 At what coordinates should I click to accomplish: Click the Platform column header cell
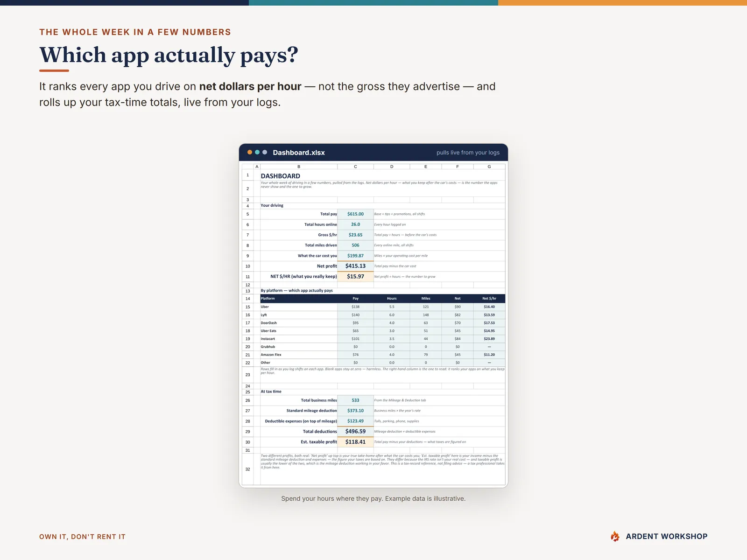point(299,298)
